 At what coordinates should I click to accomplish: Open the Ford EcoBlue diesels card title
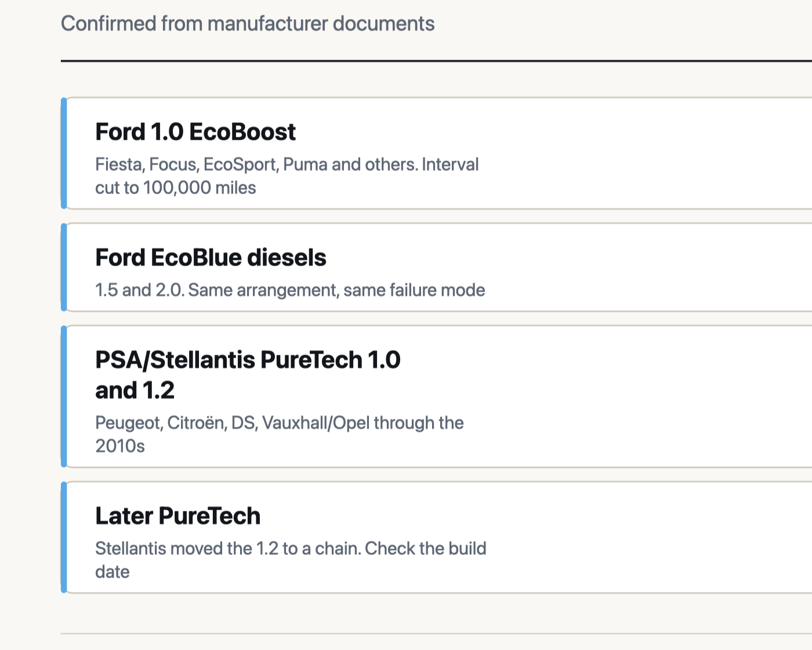211,257
